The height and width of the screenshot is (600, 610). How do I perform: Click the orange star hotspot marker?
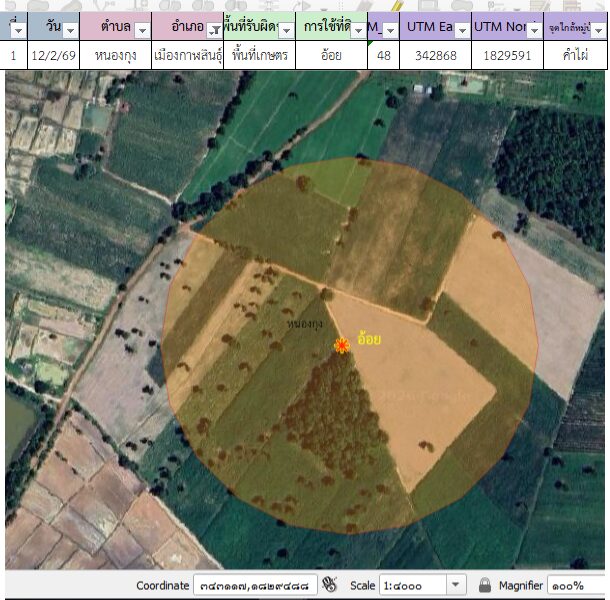[x=342, y=345]
